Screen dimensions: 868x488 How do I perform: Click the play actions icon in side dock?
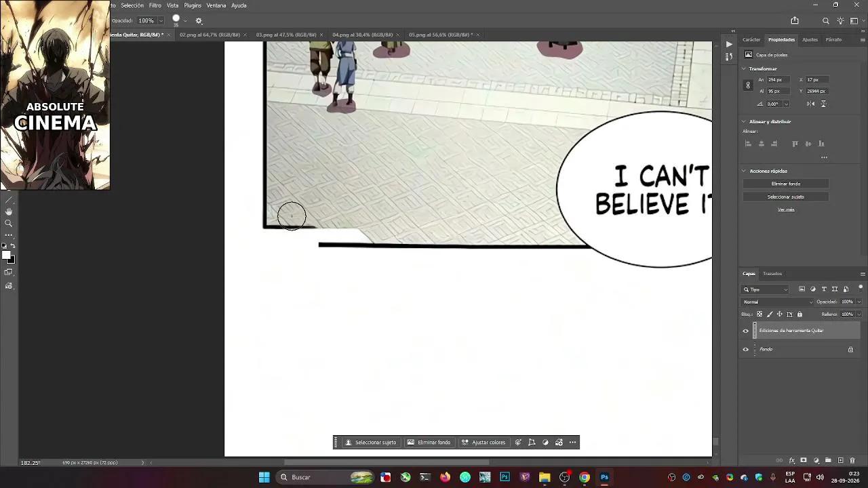729,44
